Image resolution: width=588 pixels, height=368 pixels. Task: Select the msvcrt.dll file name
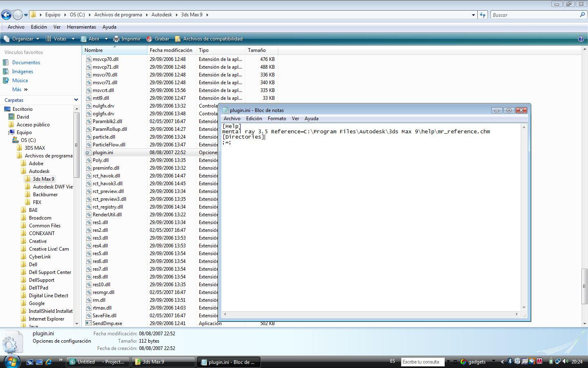coord(103,90)
